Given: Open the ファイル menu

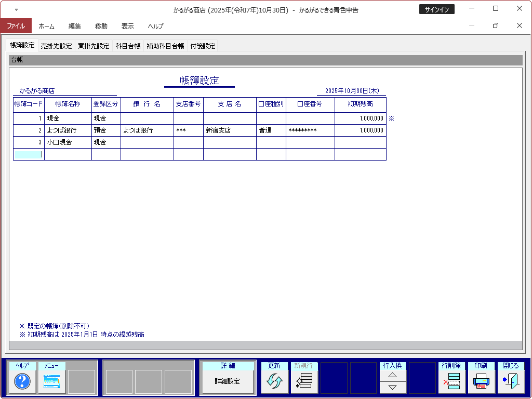Looking at the screenshot, I should click(16, 26).
